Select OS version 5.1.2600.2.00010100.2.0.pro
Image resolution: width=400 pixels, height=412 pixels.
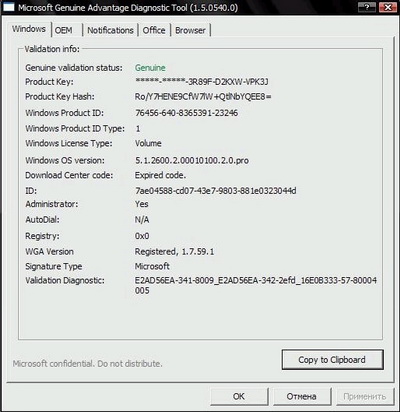[192, 160]
